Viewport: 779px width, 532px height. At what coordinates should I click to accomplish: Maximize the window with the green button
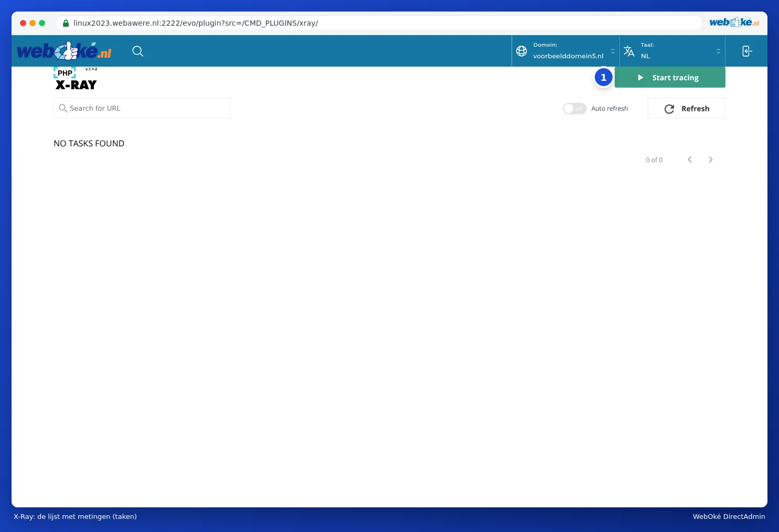(x=42, y=23)
